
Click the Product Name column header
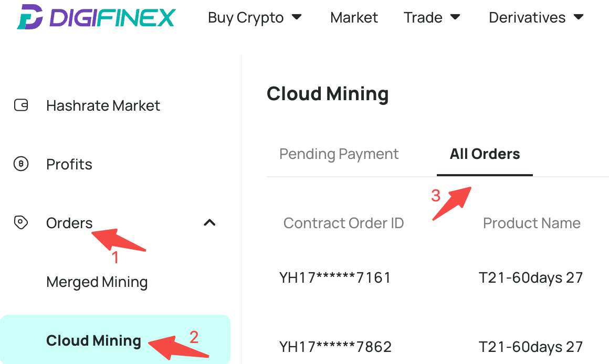[x=532, y=223]
